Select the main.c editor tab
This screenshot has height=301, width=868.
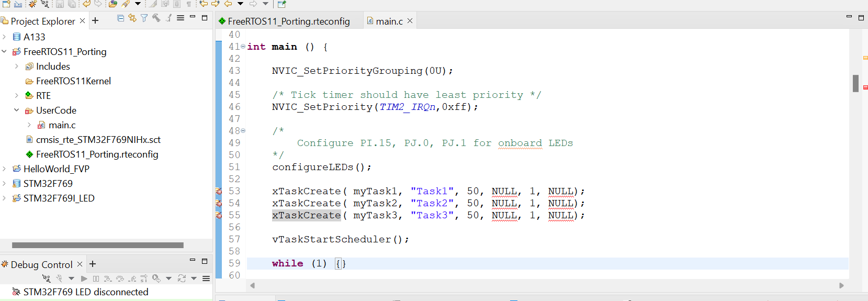click(x=389, y=21)
